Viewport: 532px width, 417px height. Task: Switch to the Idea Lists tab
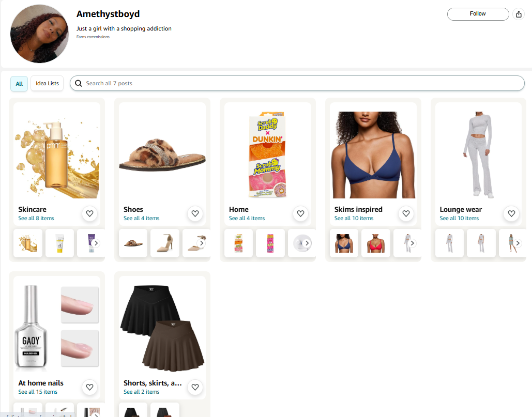point(47,83)
